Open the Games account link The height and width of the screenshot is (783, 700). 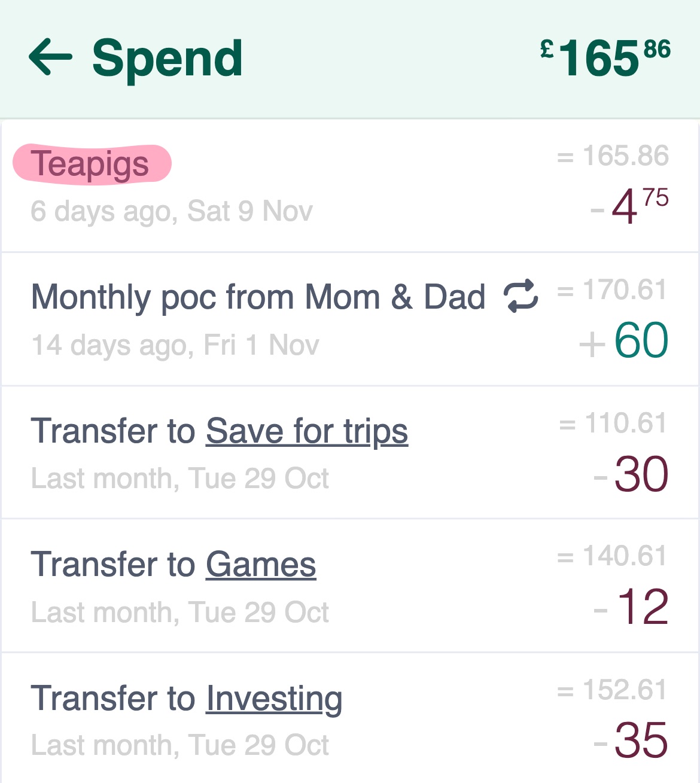coord(261,565)
